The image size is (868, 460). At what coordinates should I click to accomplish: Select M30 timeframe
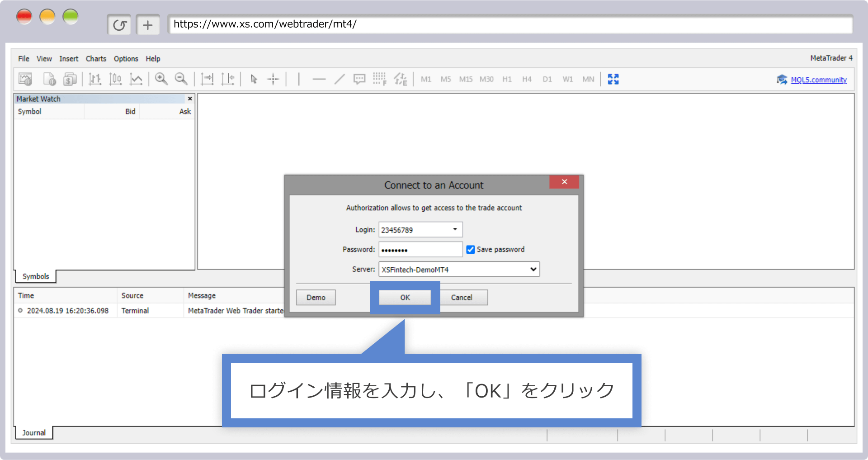[486, 79]
